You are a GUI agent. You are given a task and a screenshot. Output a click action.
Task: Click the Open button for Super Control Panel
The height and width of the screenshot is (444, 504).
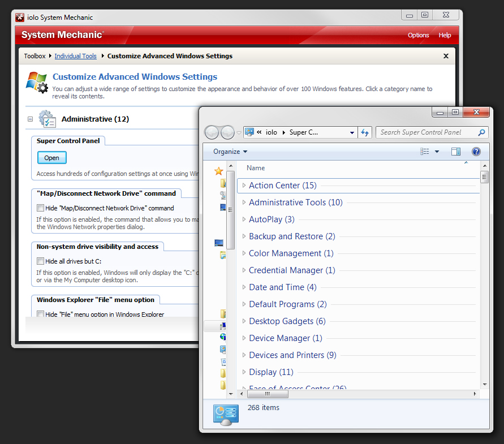pyautogui.click(x=51, y=158)
